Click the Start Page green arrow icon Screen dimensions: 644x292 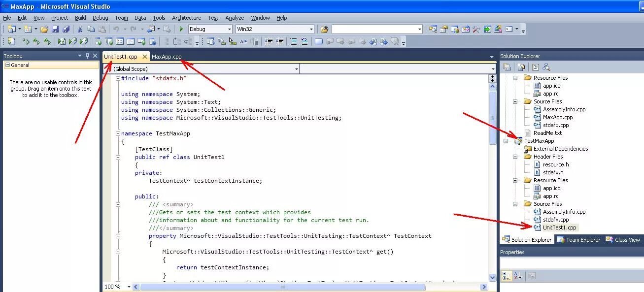coord(487,29)
